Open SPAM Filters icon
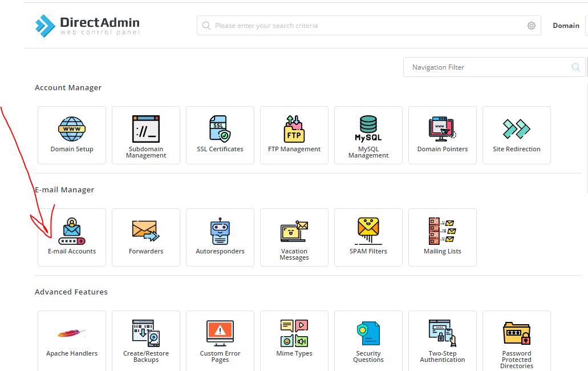 pyautogui.click(x=368, y=232)
